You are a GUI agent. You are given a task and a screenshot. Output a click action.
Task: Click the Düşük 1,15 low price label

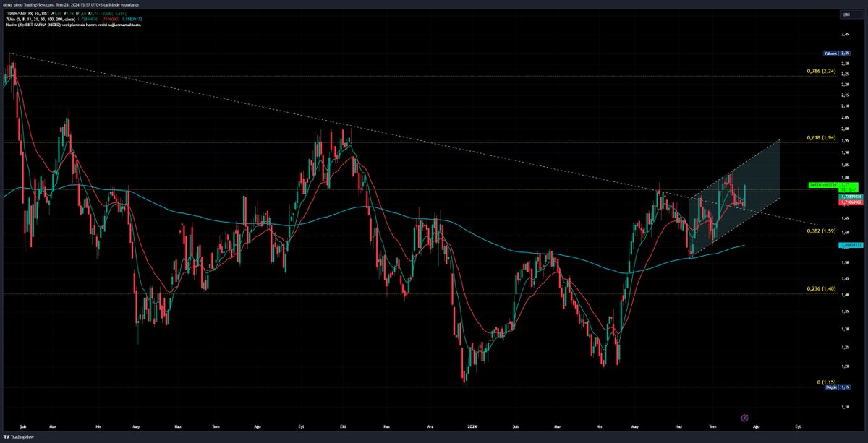click(x=836, y=388)
